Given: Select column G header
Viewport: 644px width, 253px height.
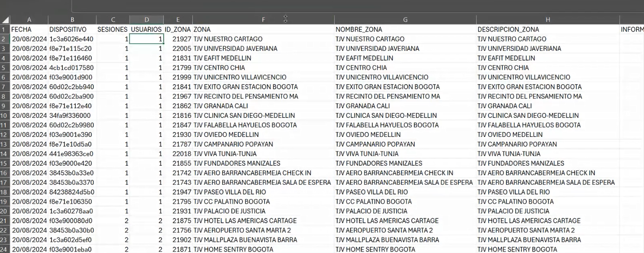Looking at the screenshot, I should (x=405, y=19).
